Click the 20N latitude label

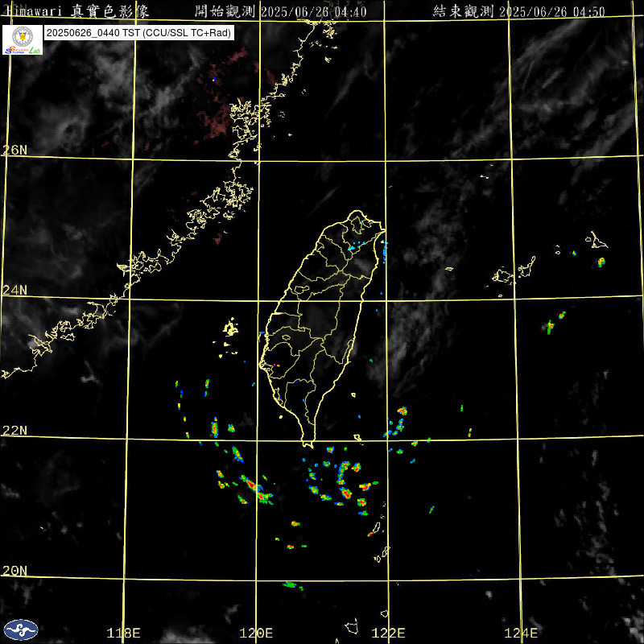pos(14,571)
